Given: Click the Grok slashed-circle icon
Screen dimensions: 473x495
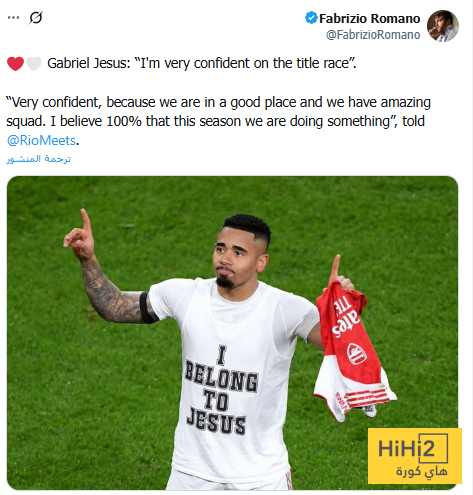Looking at the screenshot, I should click(36, 18).
